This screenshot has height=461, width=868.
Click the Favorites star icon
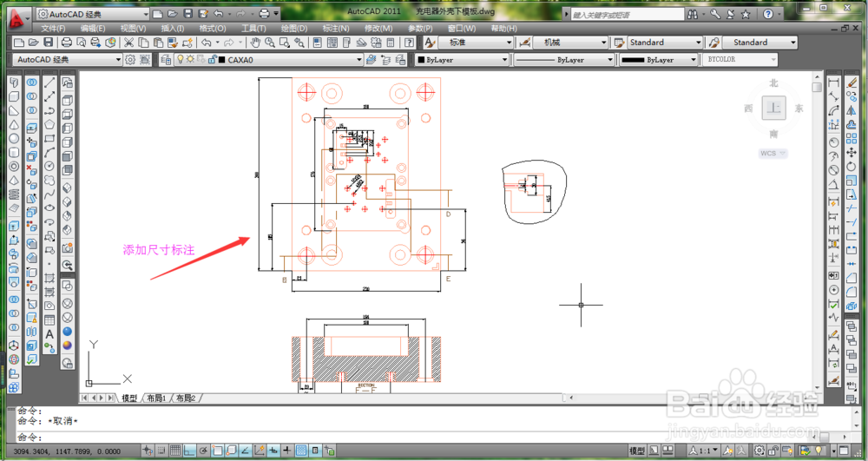click(x=746, y=15)
